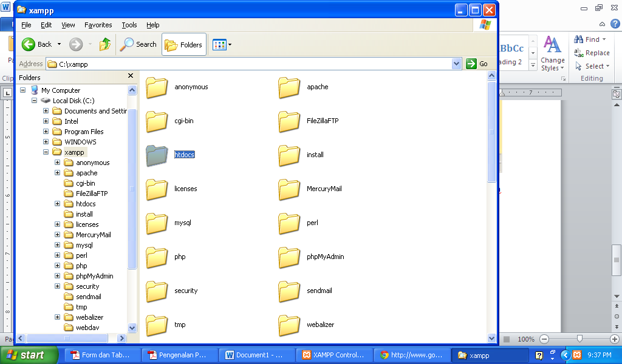622x364 pixels.
Task: Select the mysql folder icon in main pane
Action: click(x=157, y=223)
